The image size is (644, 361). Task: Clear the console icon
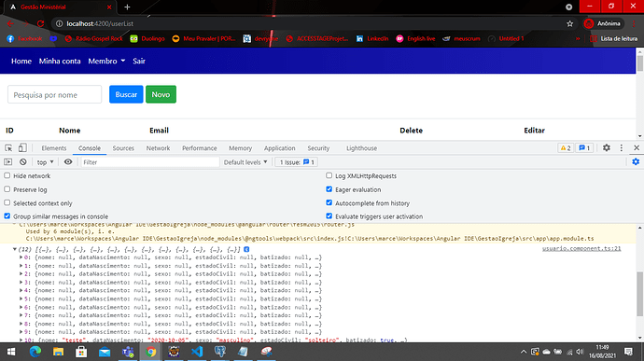(x=23, y=162)
